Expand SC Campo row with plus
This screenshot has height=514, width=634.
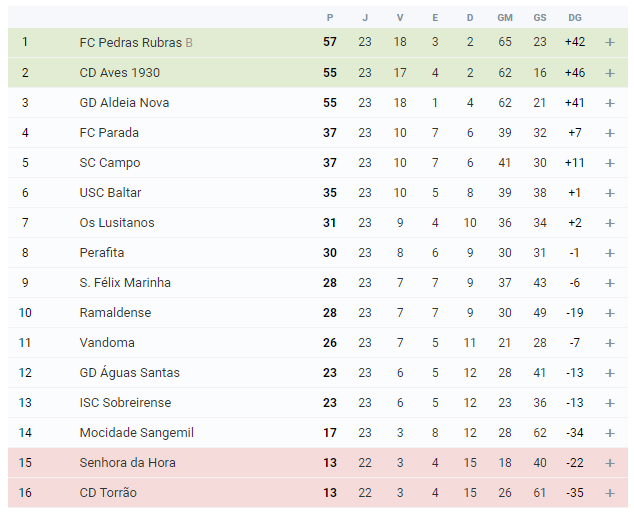[610, 163]
